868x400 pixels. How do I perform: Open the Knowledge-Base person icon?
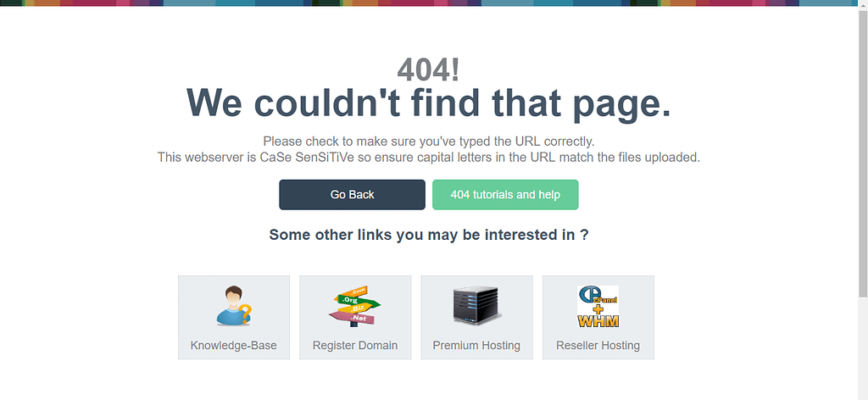[233, 305]
